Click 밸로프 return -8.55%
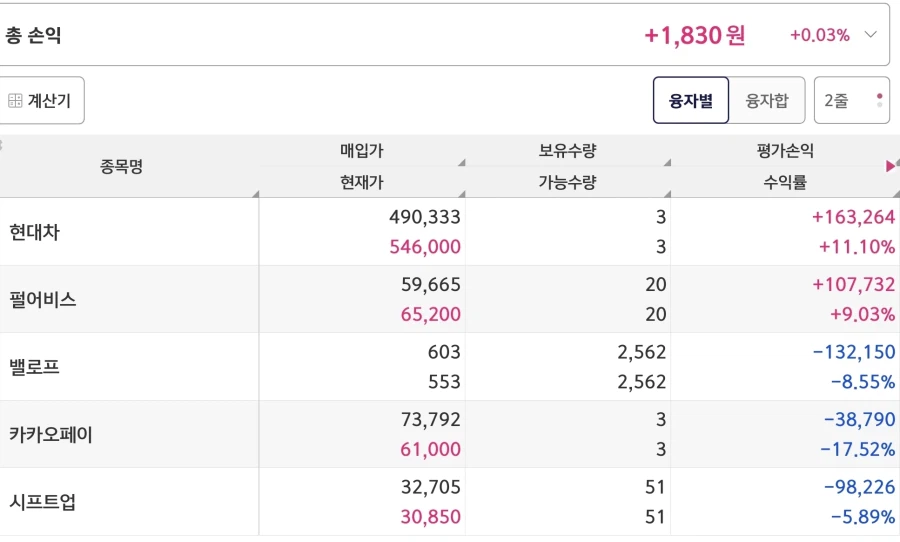This screenshot has height=542, width=900. pyautogui.click(x=863, y=382)
